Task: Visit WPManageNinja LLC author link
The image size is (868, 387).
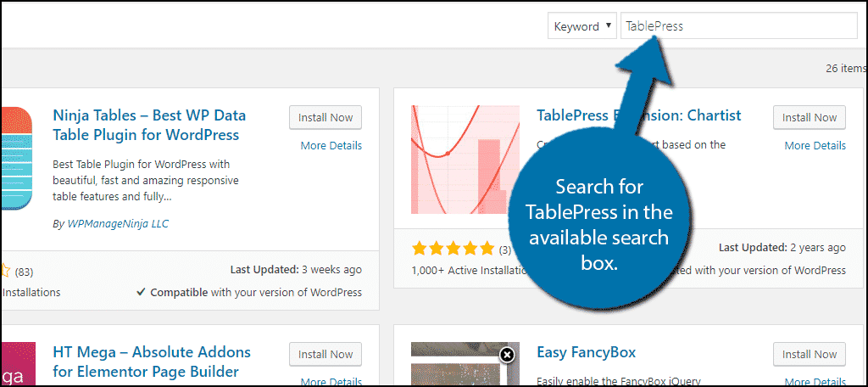Action: pyautogui.click(x=118, y=224)
